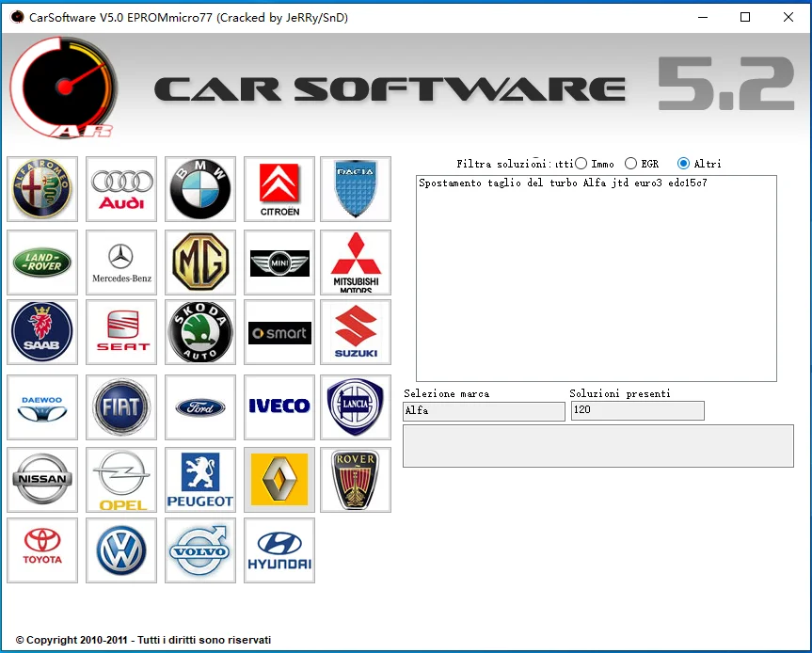Click the 'Filtra soluzioni:' label
Screen dimensions: 812x653
pos(504,164)
